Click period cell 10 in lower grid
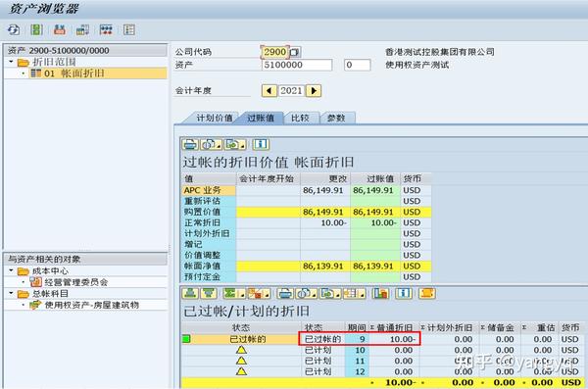 tap(357, 350)
